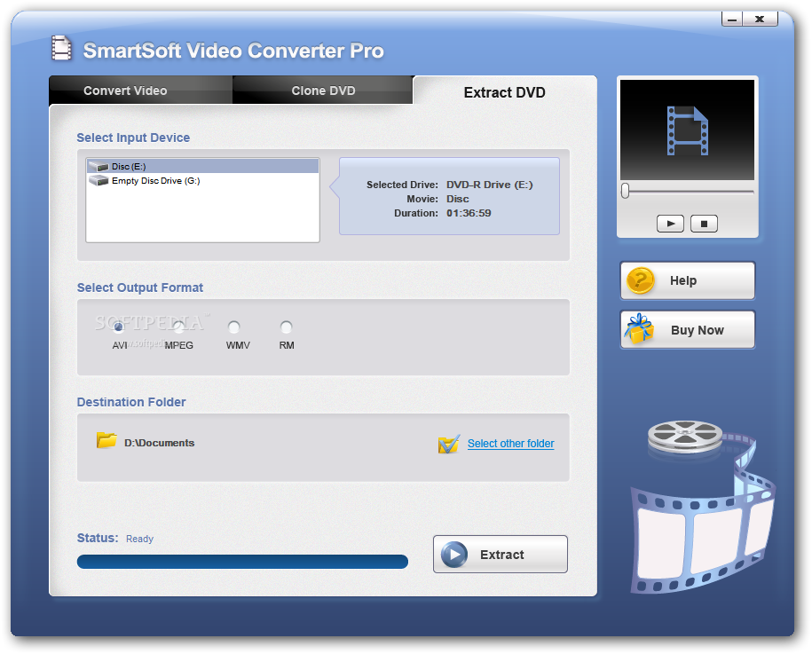
Task: Choose the WMV radio button
Action: [234, 327]
